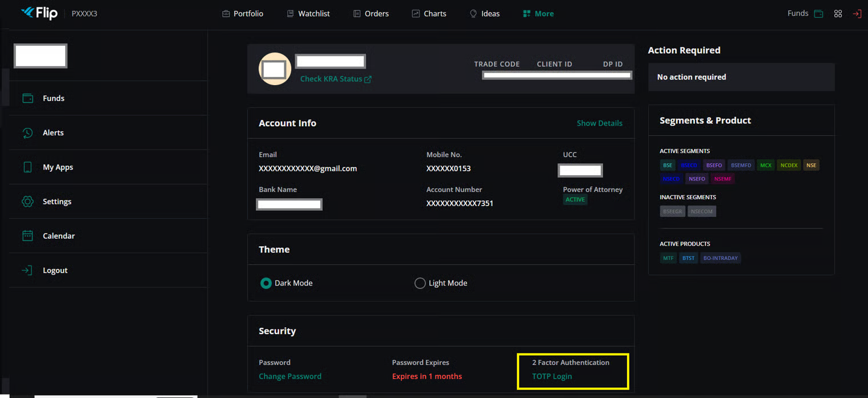Viewport: 868px width, 398px height.
Task: Click the logout arrow icon in top-right
Action: pyautogui.click(x=857, y=14)
